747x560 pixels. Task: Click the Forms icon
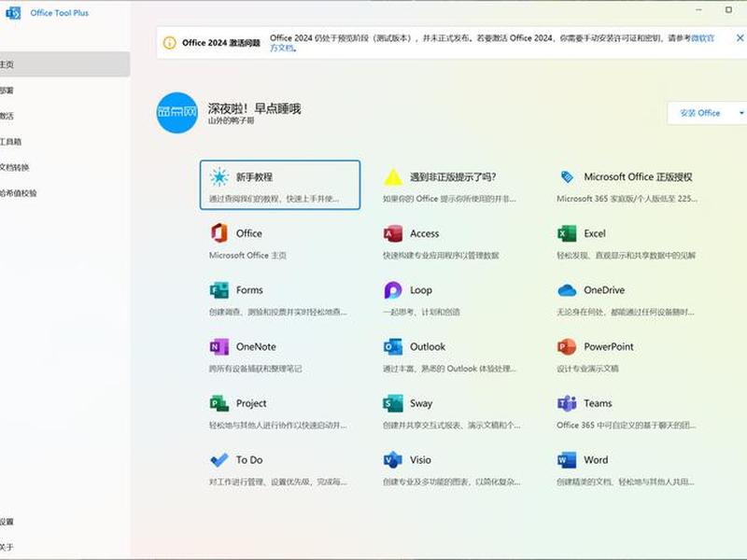tap(219, 290)
